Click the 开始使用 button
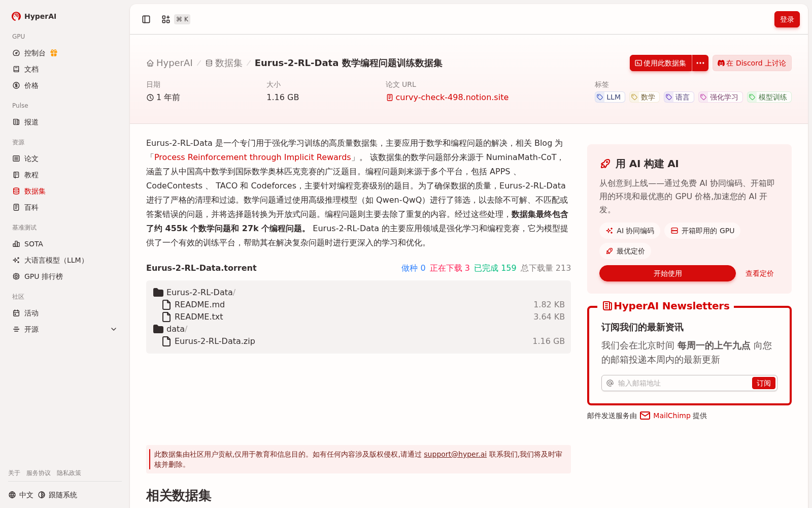Viewport: 812px width, 508px height. (667, 273)
